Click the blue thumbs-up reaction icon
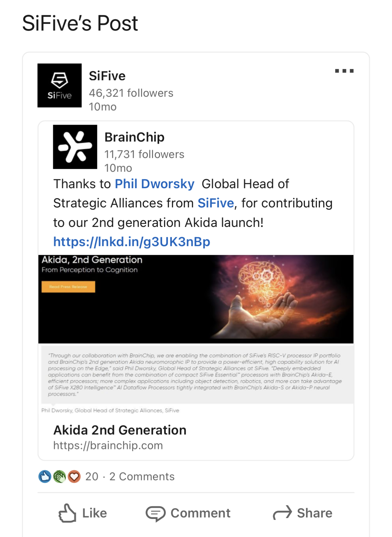This screenshot has height=537, width=392. [x=45, y=477]
